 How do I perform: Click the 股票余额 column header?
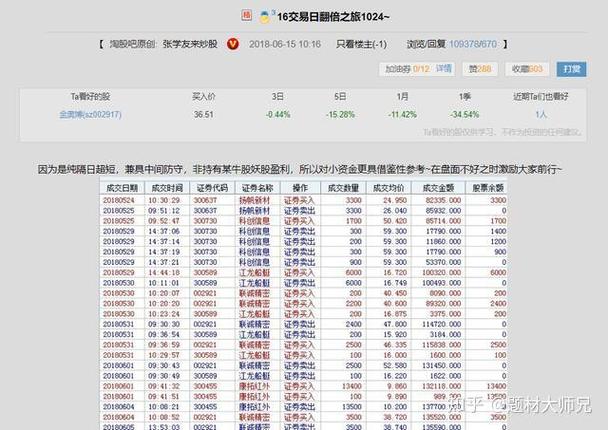[x=489, y=188]
